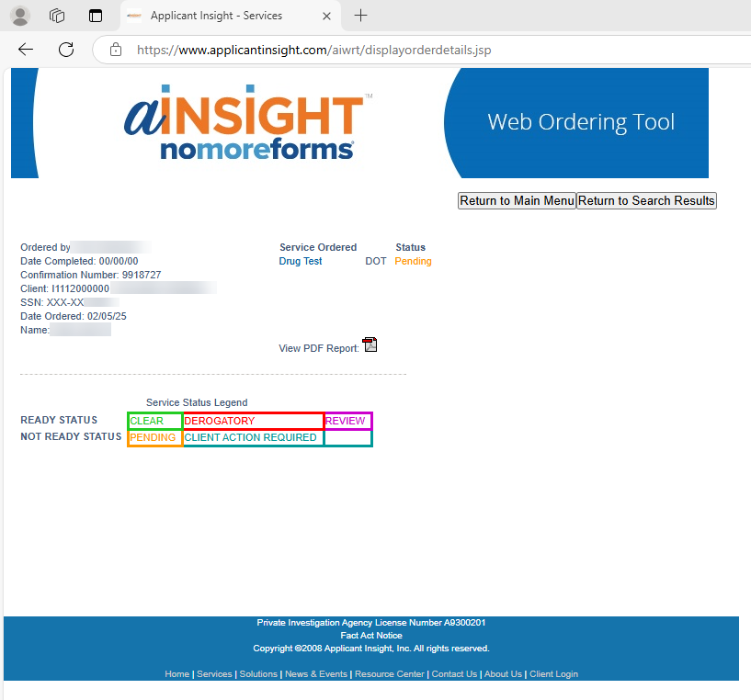
Task: Click the green CLEAR legend box
Action: [x=154, y=422]
